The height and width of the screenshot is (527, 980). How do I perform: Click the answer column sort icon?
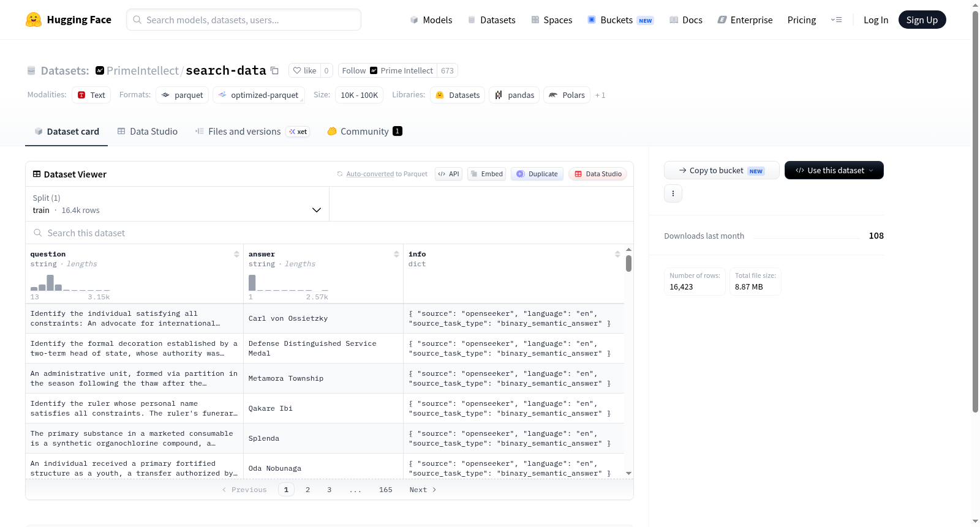(396, 254)
